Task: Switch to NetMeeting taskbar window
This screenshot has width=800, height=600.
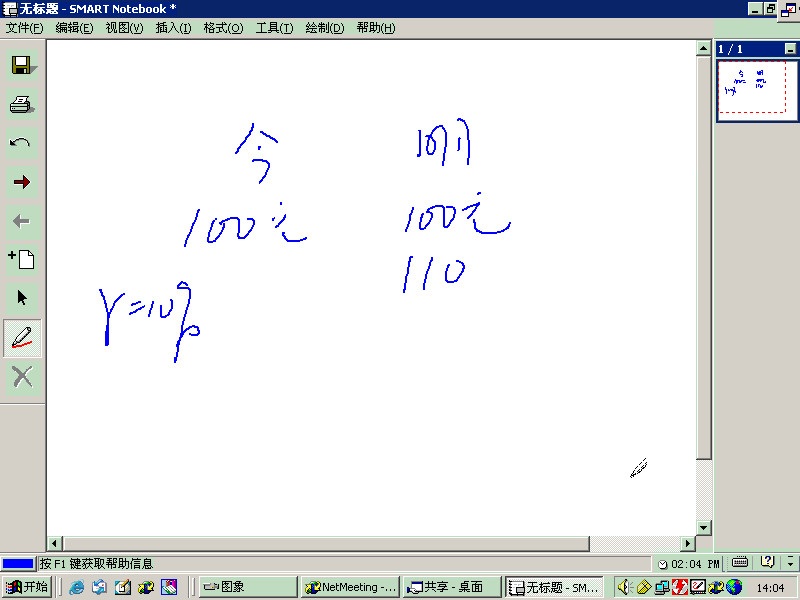Action: coord(351,587)
